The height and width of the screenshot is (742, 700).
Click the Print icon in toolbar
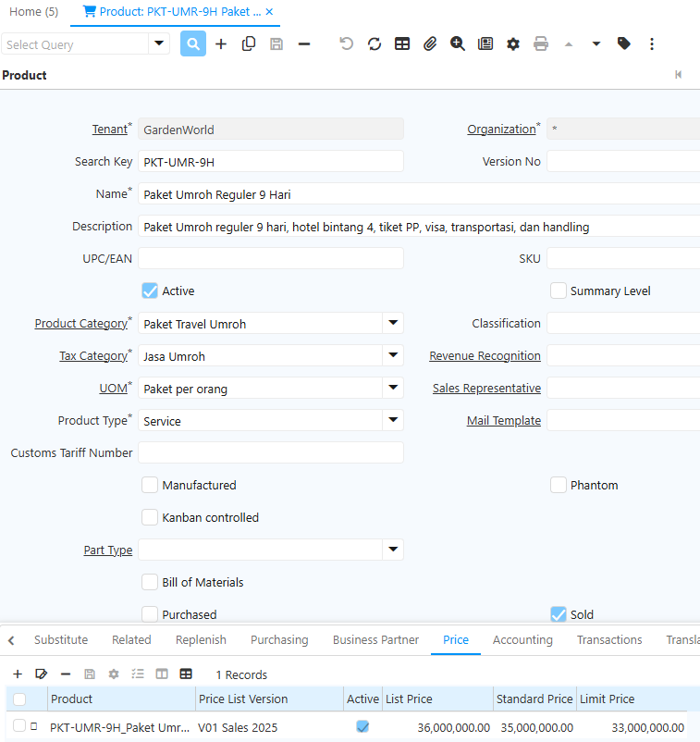point(541,43)
